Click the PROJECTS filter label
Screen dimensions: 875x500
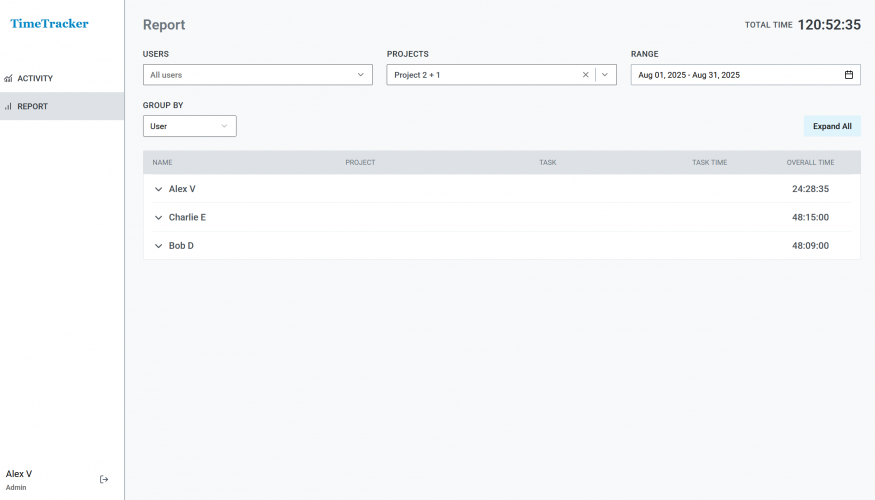[407, 54]
